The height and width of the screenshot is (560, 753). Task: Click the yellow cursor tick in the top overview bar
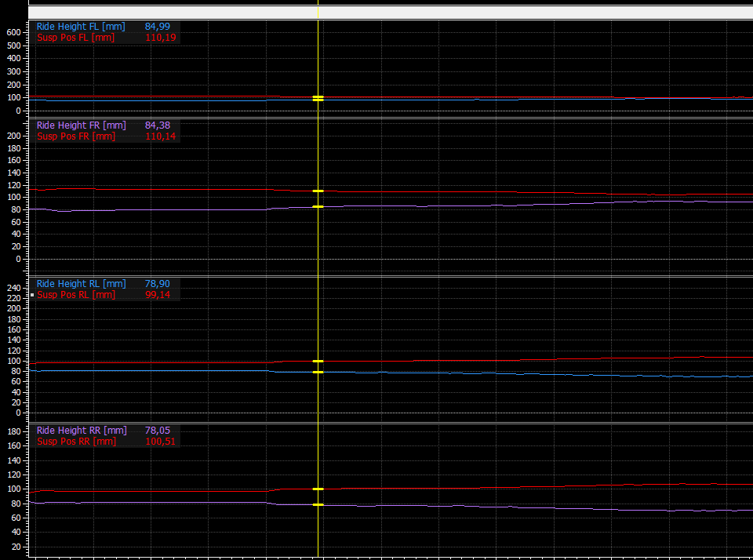pos(318,12)
